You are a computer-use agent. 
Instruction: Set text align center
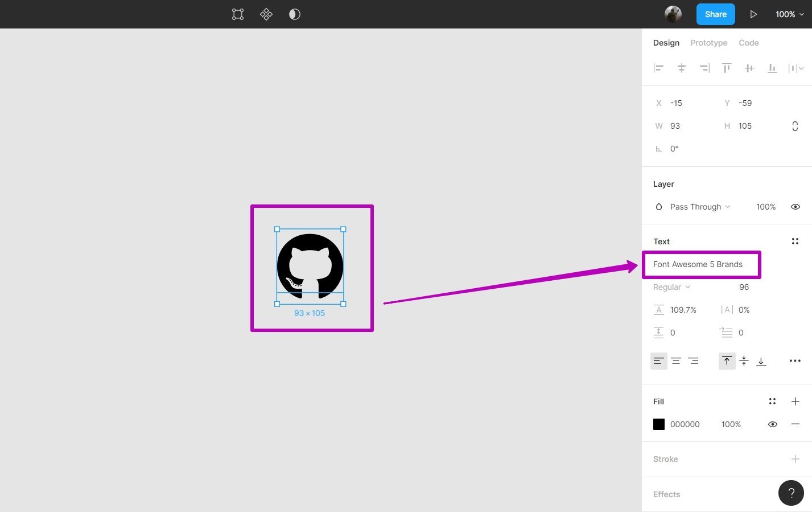click(x=676, y=361)
